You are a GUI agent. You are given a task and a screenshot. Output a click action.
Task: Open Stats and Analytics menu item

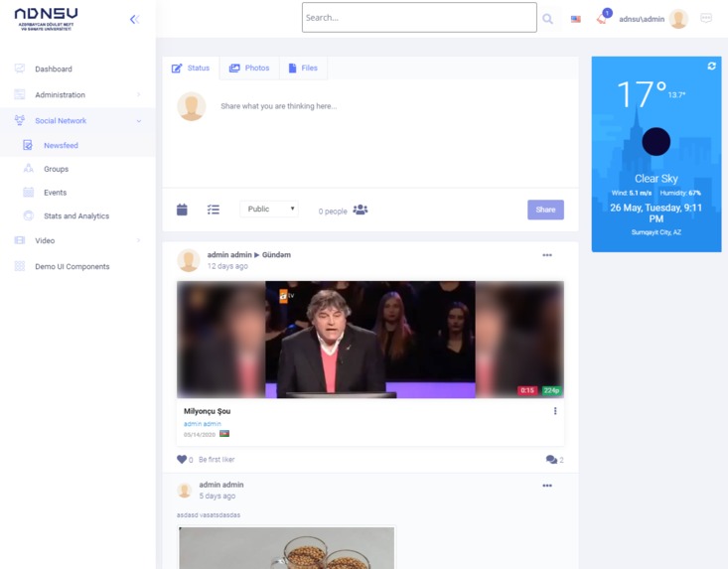77,215
